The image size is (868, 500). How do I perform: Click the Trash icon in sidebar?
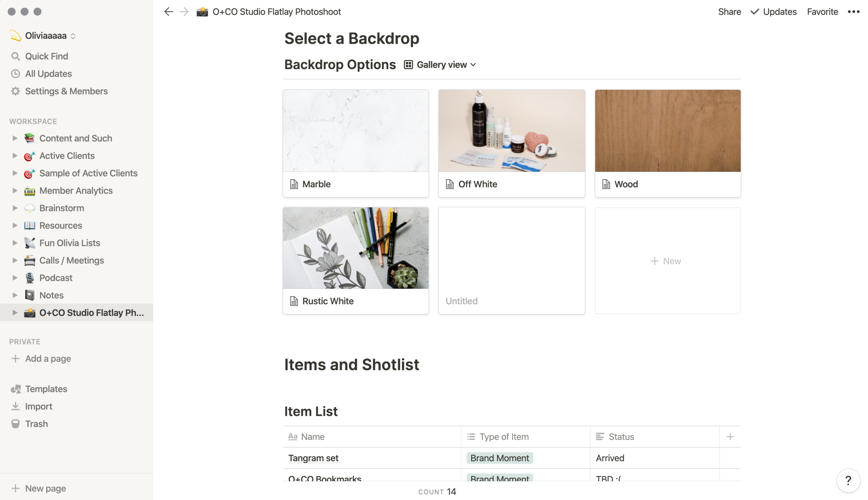tap(15, 424)
